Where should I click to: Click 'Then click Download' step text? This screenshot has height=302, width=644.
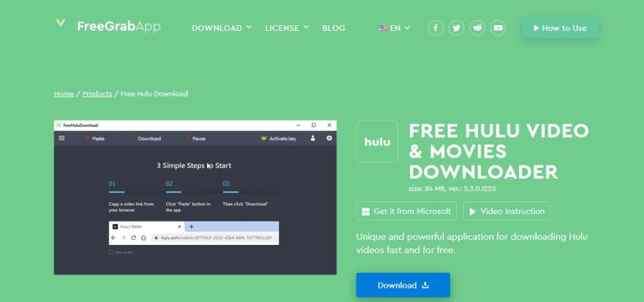(245, 204)
